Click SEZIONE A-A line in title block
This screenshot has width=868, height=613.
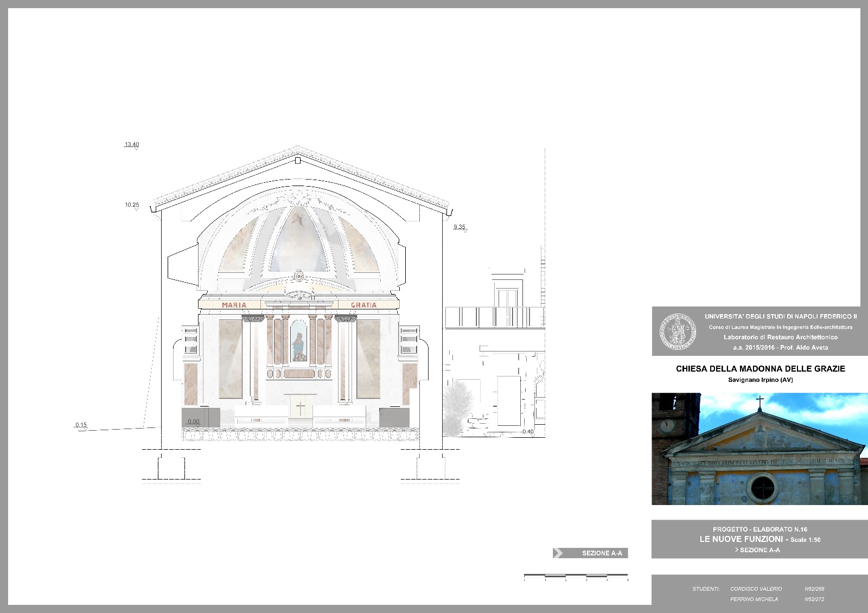pos(758,550)
